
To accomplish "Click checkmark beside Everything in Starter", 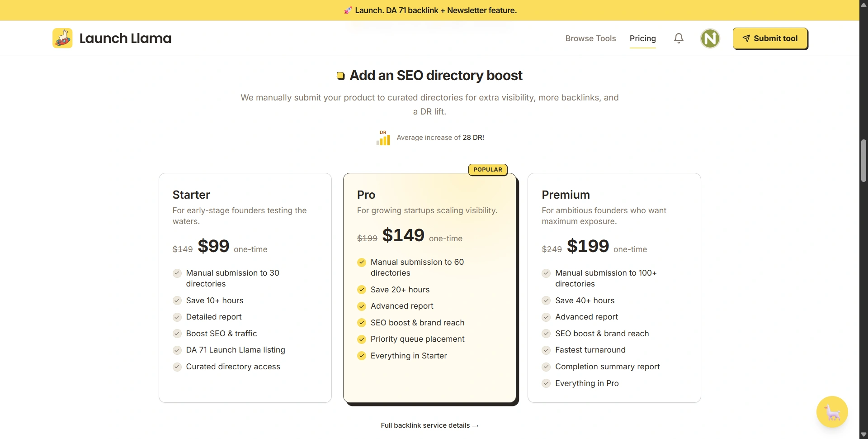I will click(362, 356).
